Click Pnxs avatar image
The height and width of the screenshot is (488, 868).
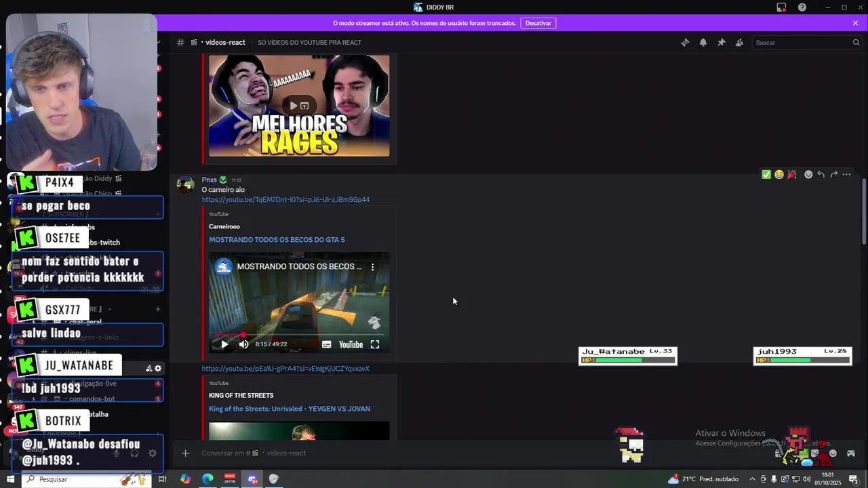point(185,185)
